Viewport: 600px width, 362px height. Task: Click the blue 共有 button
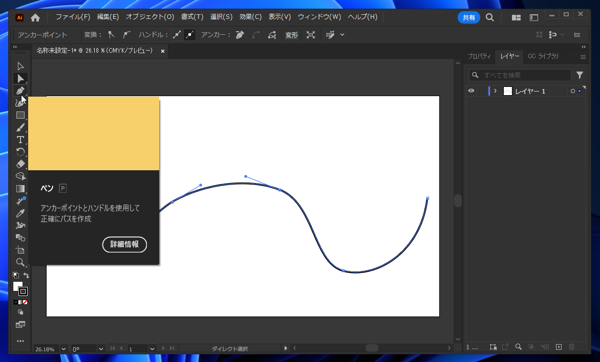pyautogui.click(x=469, y=18)
